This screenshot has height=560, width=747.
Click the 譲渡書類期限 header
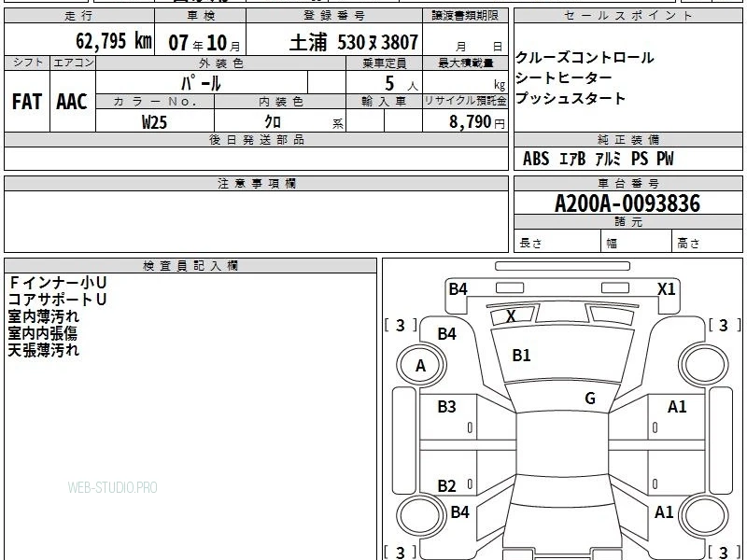(x=465, y=16)
